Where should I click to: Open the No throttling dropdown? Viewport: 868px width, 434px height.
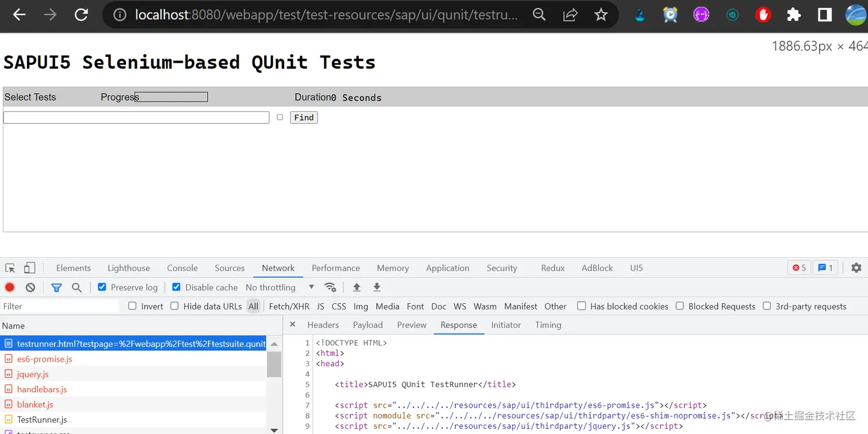click(280, 287)
